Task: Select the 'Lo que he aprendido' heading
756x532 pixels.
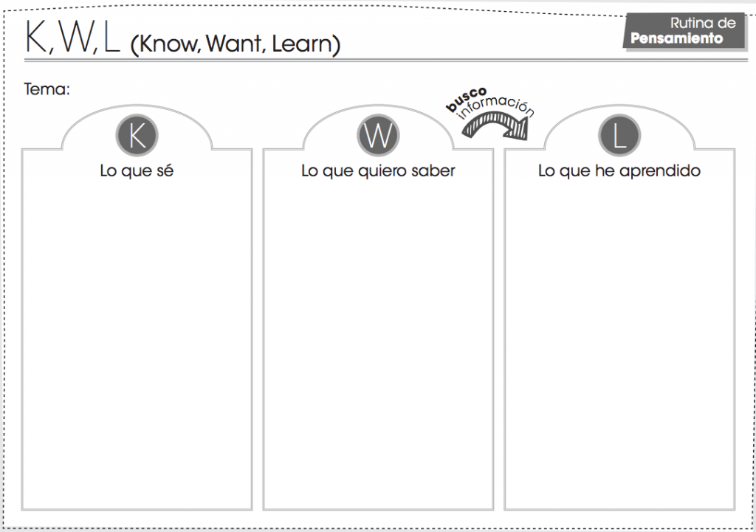Action: tap(619, 171)
